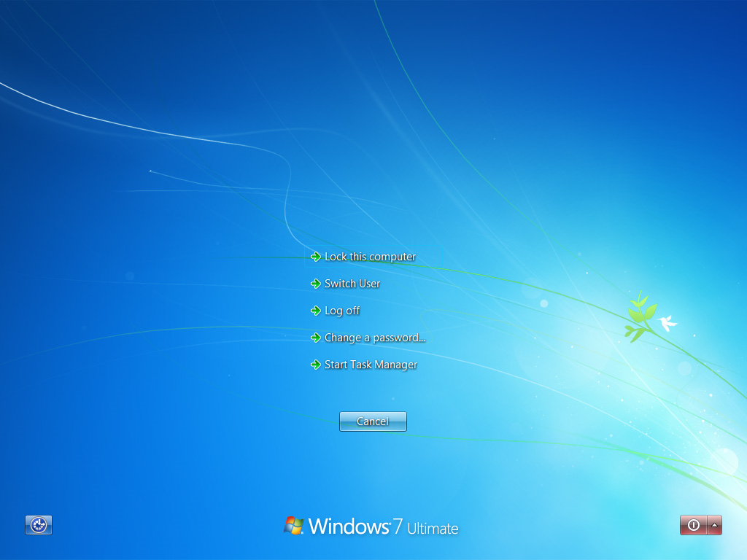Reveal restart options with the power button chevron
Image resolution: width=747 pixels, height=560 pixels.
(x=713, y=525)
